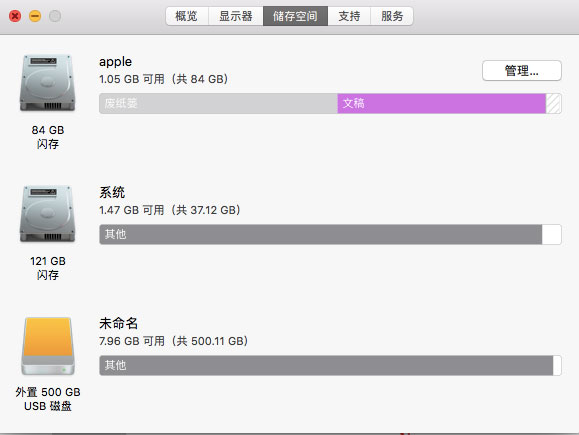Click the 其他 bar of the 系统 volume
The height and width of the screenshot is (435, 579).
tap(321, 234)
